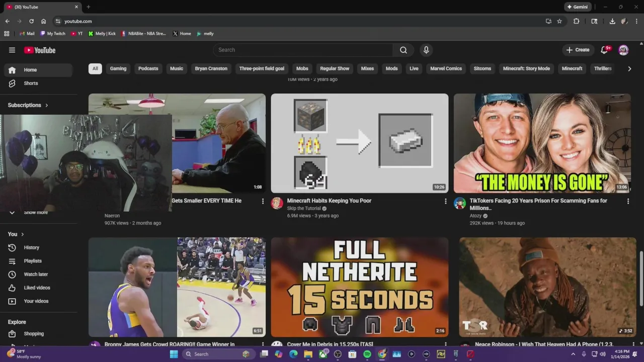Open Xbox app from the taskbar
644x362 pixels.
click(x=323, y=354)
